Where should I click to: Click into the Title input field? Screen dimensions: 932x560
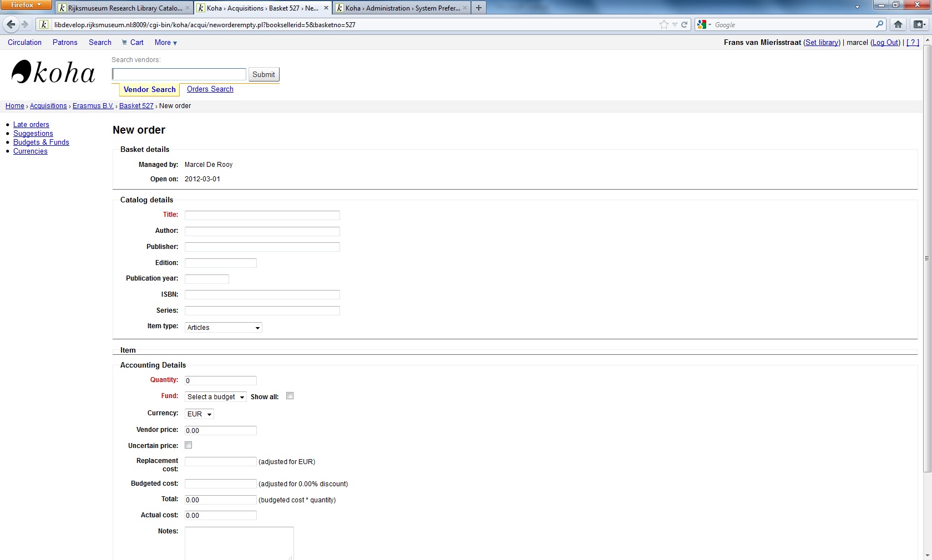point(262,215)
